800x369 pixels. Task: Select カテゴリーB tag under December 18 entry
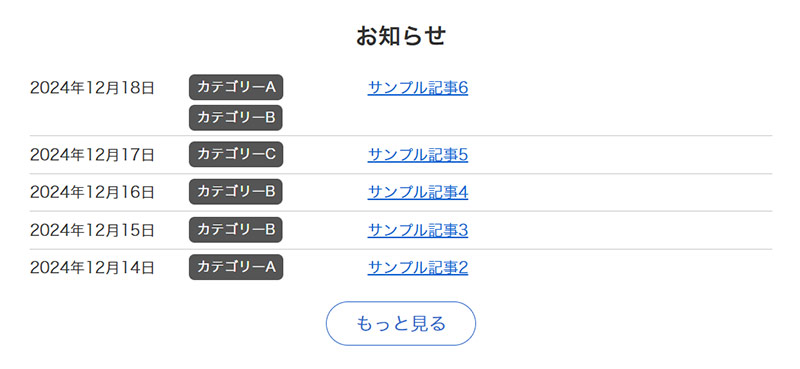tap(236, 117)
